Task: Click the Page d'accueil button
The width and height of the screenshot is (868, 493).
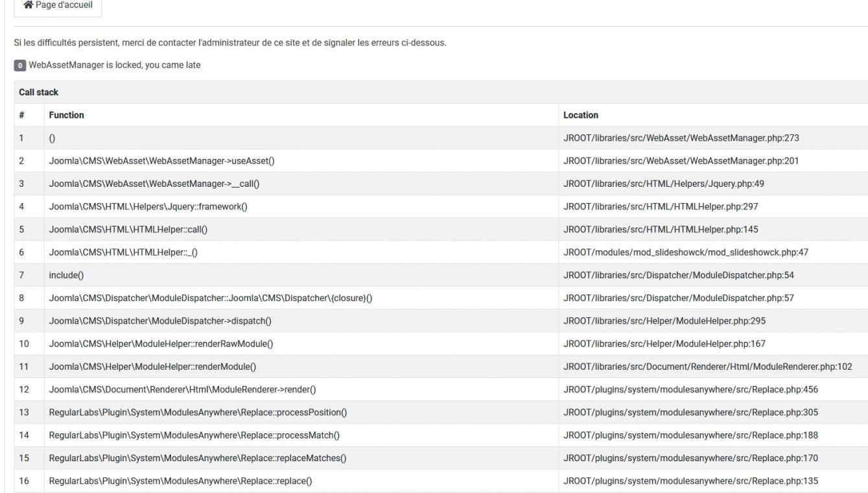Action: [x=58, y=5]
